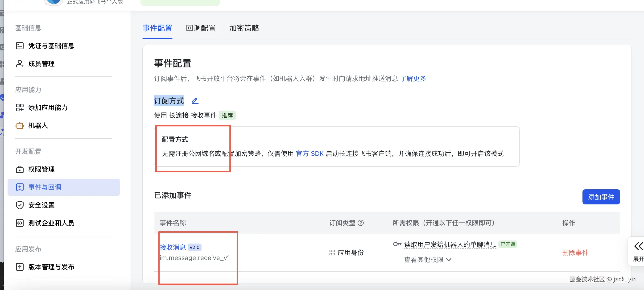
Task: Open the 了解更多 link
Action: tap(413, 79)
